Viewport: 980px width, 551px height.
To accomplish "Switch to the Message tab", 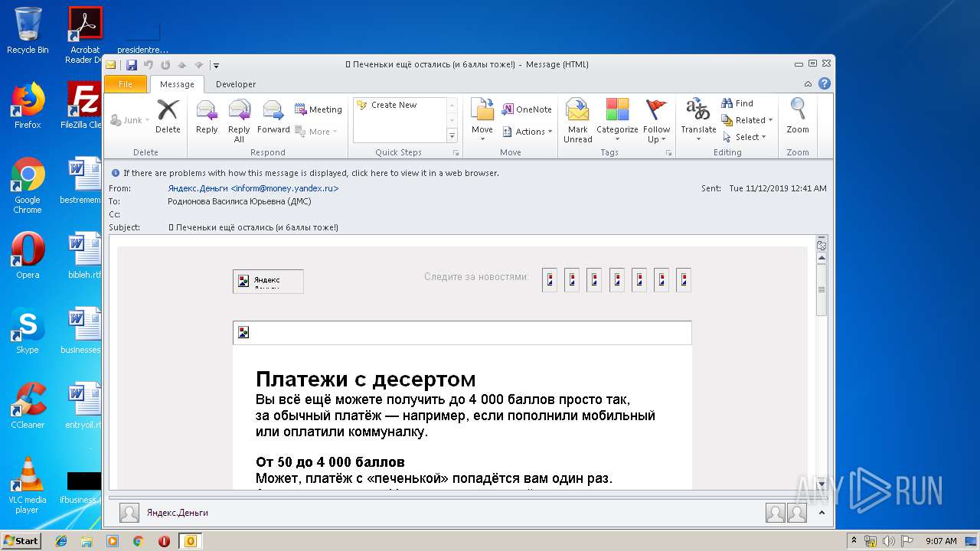I will [177, 84].
